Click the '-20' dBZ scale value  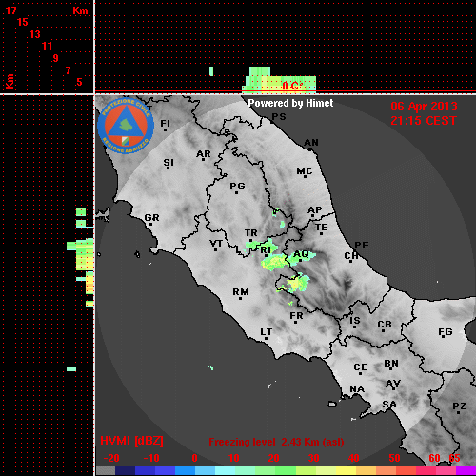[111, 458]
